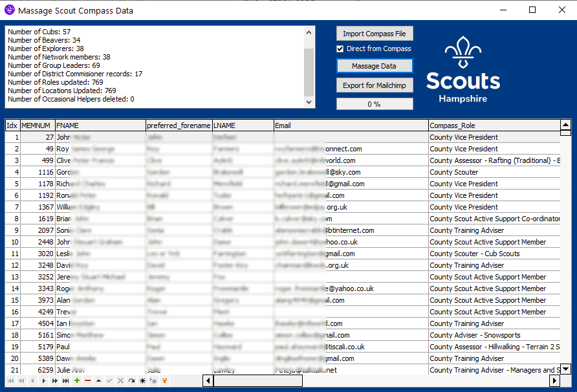Viewport: 577px width, 392px height.
Task: Click the refresh data arrow icon
Action: [x=131, y=381]
